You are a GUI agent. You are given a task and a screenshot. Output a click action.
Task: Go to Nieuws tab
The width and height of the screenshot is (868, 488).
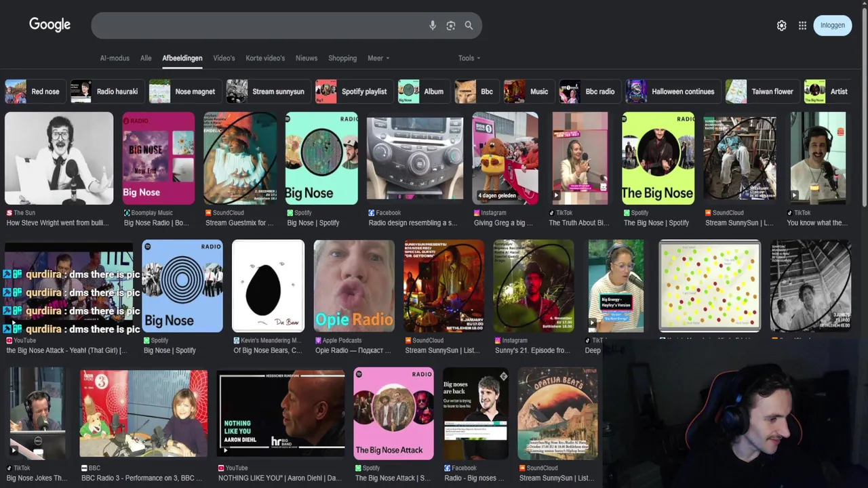click(307, 58)
